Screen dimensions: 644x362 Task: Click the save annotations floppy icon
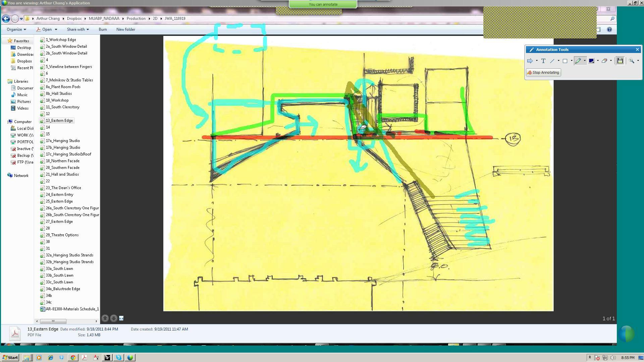620,61
